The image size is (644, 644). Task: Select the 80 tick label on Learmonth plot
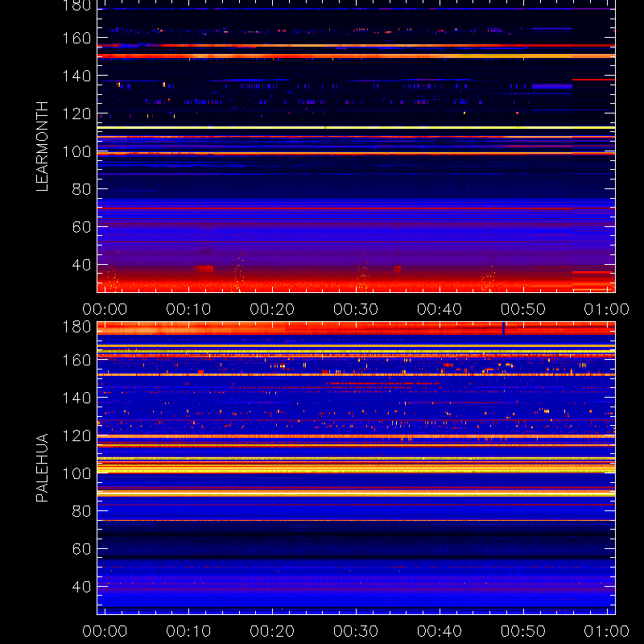click(x=81, y=189)
